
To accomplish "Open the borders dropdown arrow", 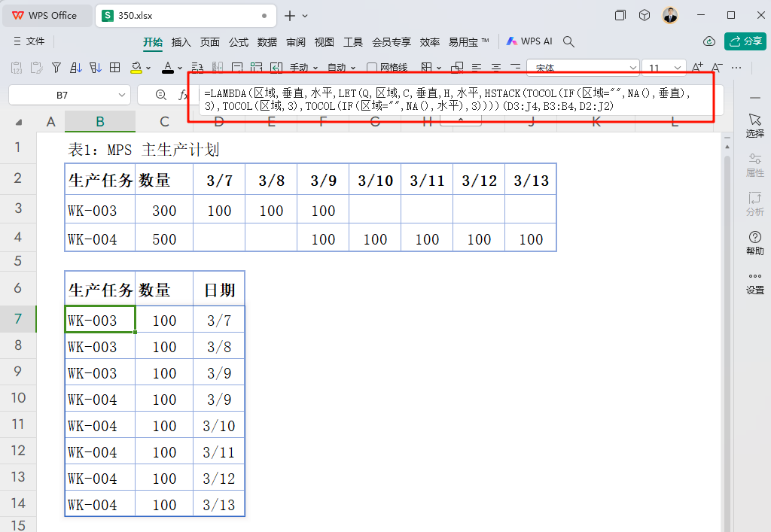I will [x=439, y=68].
